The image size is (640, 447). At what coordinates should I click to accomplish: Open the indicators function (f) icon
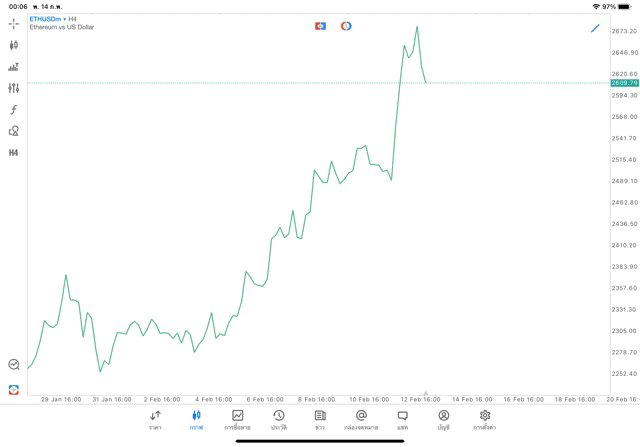(x=13, y=110)
